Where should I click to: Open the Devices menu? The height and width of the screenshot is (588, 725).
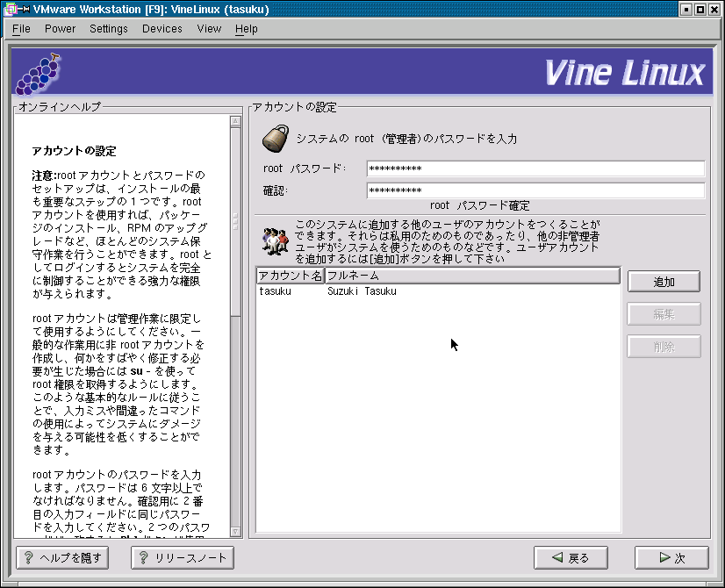(162, 29)
